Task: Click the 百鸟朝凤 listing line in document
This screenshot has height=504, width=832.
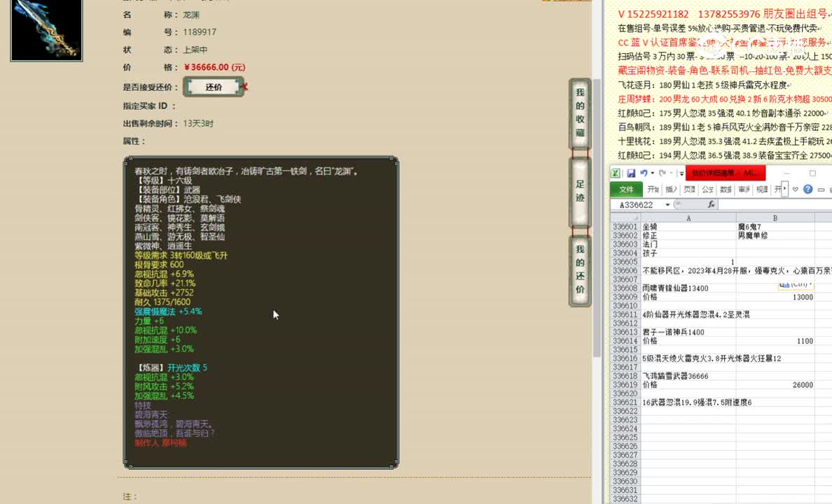Action: coord(724,127)
